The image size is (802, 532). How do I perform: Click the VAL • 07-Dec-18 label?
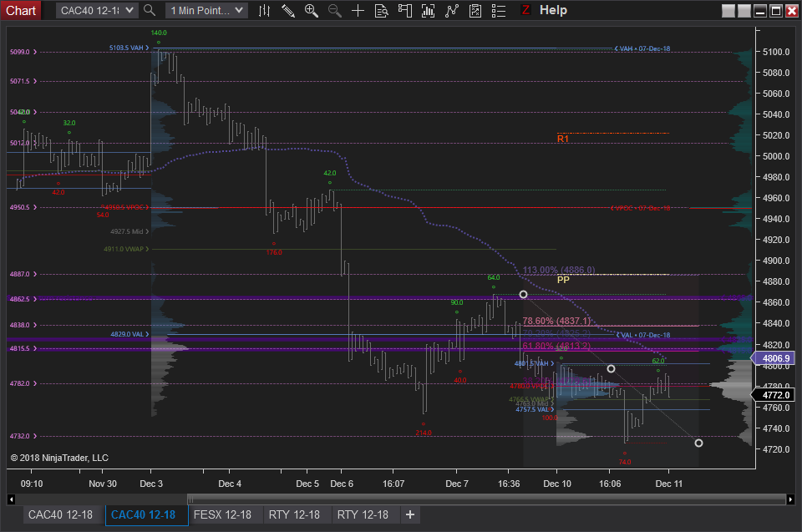point(643,335)
